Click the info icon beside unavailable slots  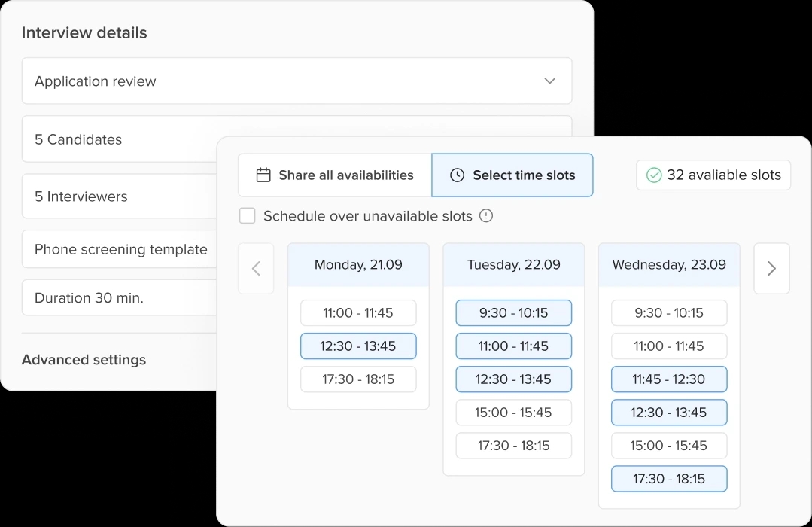486,216
